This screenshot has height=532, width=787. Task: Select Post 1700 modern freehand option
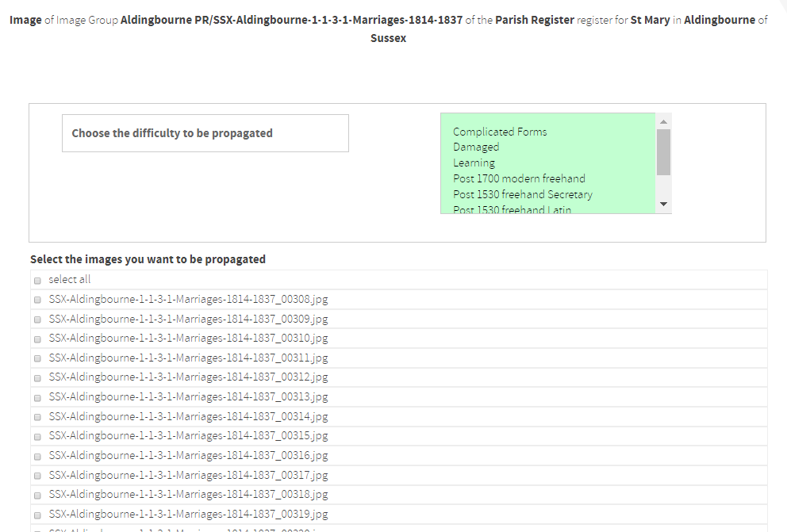click(519, 178)
